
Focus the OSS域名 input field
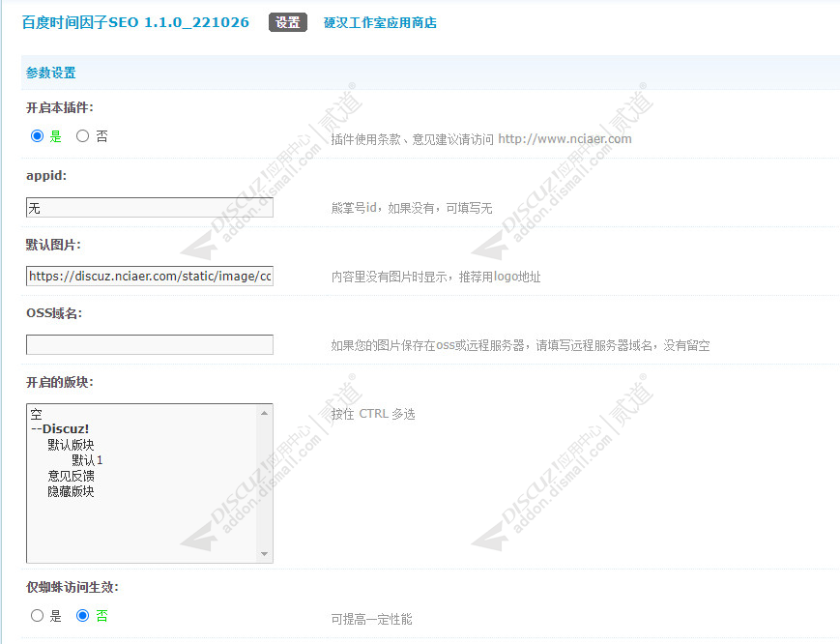150,344
